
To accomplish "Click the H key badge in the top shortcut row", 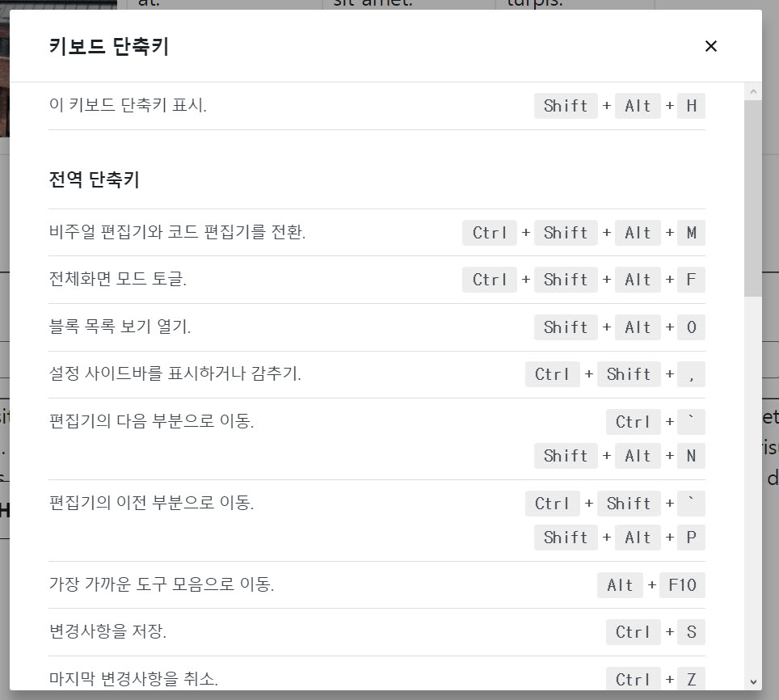I will click(x=691, y=106).
